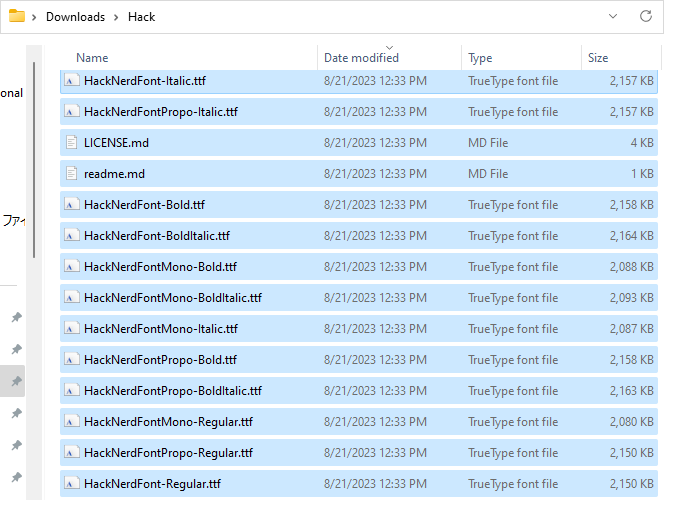Click the document icon of LICENSE.md
Image resolution: width=673 pixels, height=505 pixels.
72,142
